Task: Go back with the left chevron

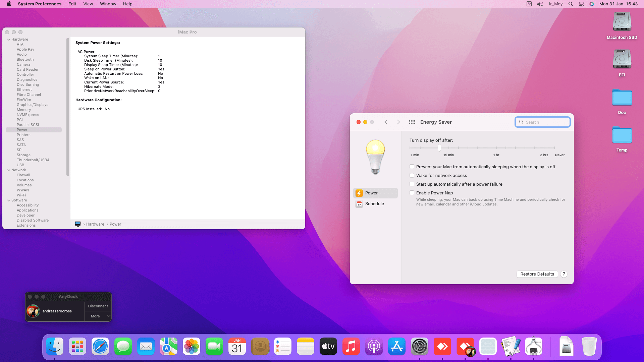Action: tap(386, 122)
